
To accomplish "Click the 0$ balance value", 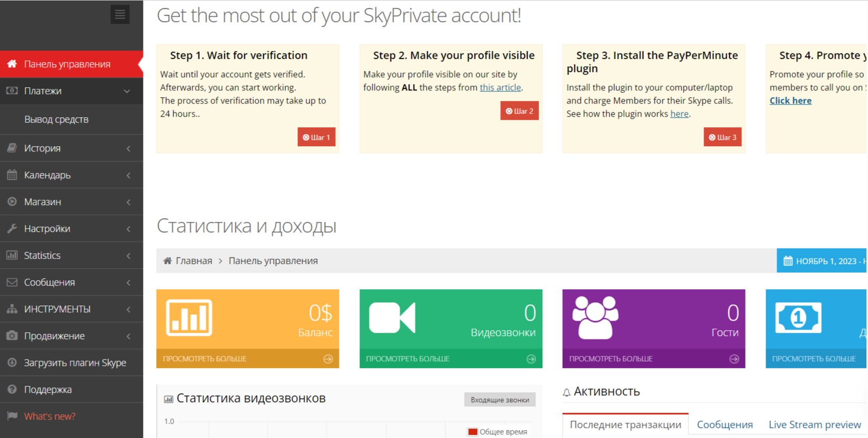I will (x=321, y=313).
